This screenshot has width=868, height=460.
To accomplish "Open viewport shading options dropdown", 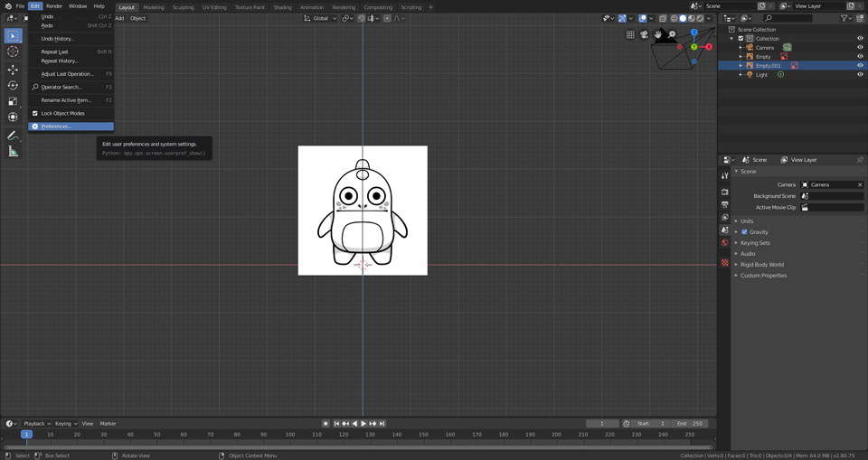I will [709, 18].
